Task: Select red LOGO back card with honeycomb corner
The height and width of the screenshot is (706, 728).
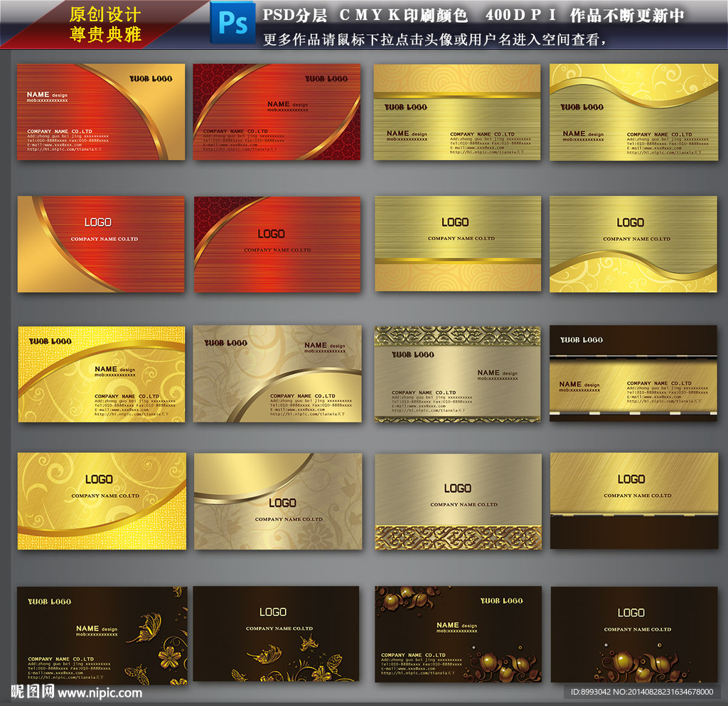Action: point(277,244)
